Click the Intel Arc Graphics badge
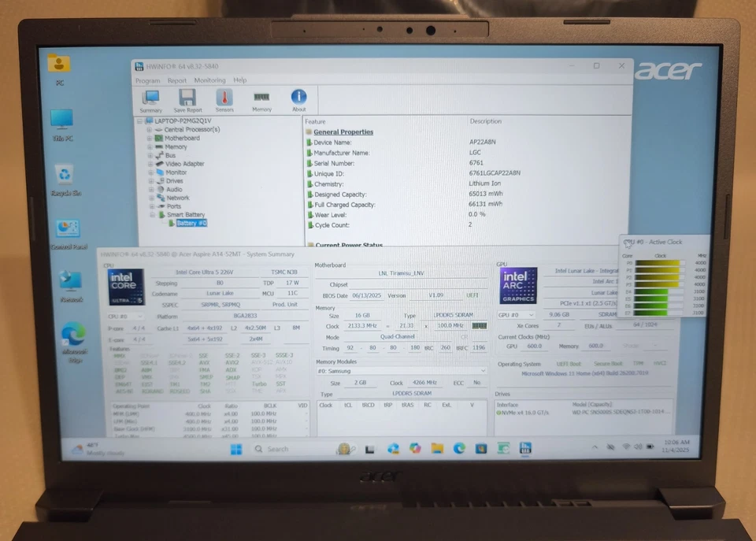The image size is (756, 541). coord(518,285)
